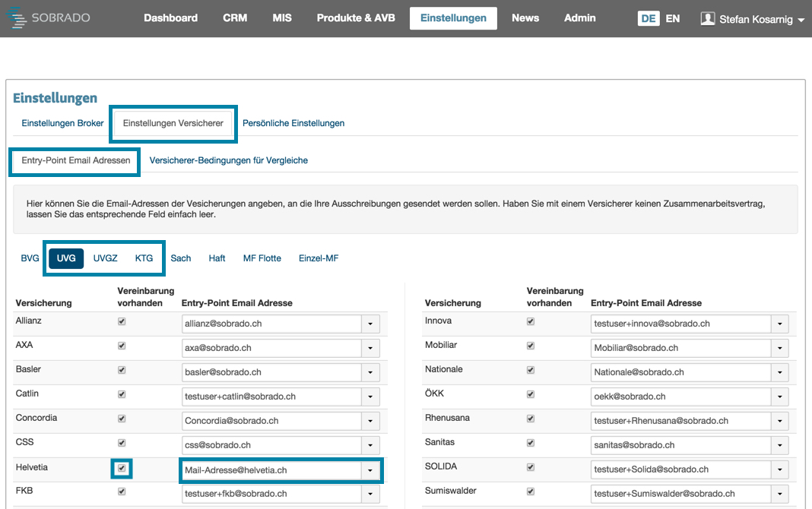Open the Stefan Kosarnig account menu
Screen dimensions: 812x509
click(x=753, y=19)
